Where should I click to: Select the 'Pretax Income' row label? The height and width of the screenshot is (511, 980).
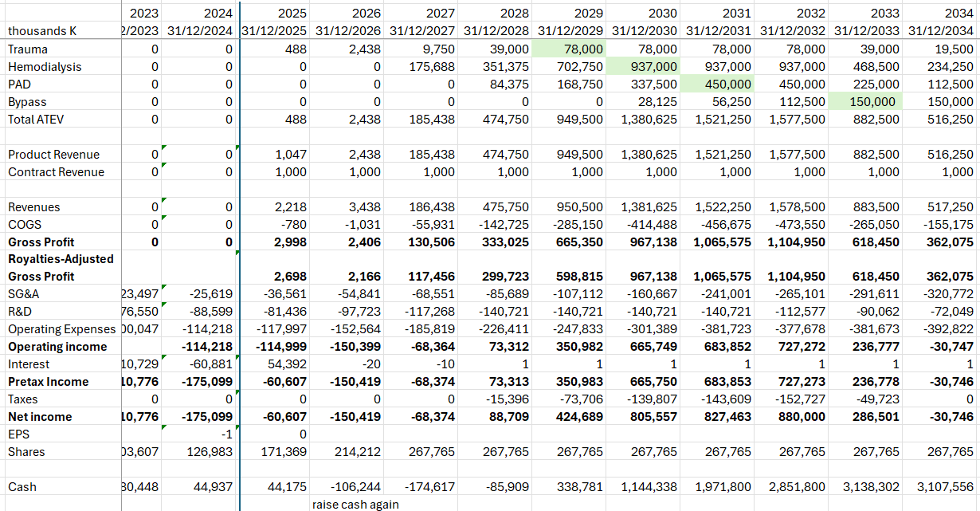(50, 382)
